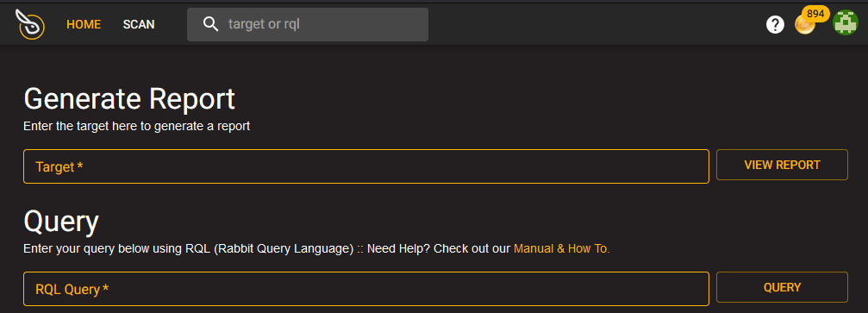Select the RQL Query input field

pyautogui.click(x=366, y=289)
